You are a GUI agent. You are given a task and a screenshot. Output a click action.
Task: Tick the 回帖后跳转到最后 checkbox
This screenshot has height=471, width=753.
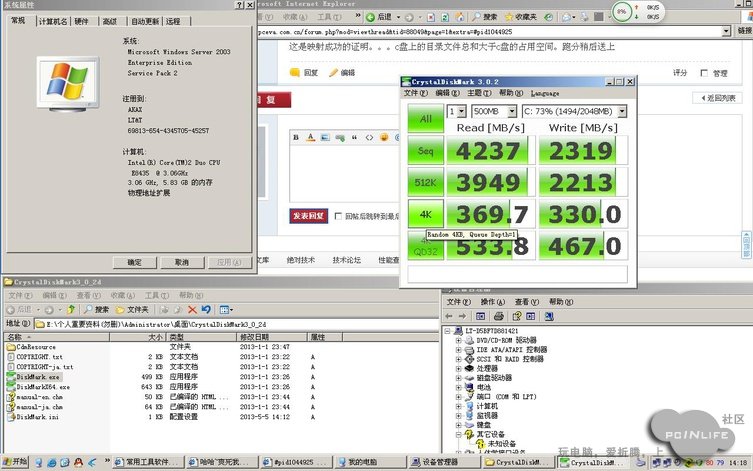click(338, 216)
